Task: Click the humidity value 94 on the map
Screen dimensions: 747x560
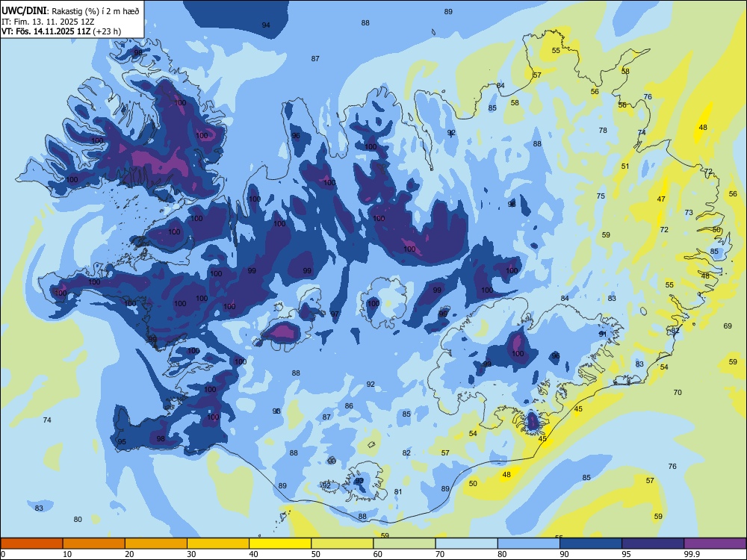Action: coord(266,25)
